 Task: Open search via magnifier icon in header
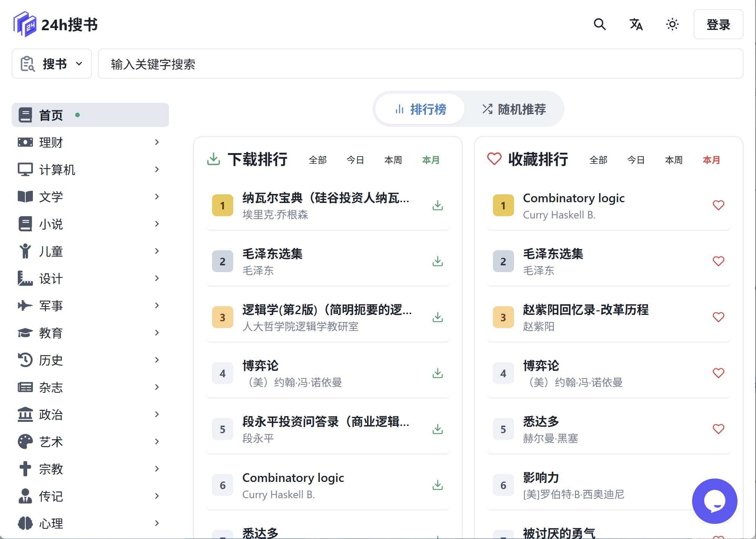pyautogui.click(x=600, y=24)
